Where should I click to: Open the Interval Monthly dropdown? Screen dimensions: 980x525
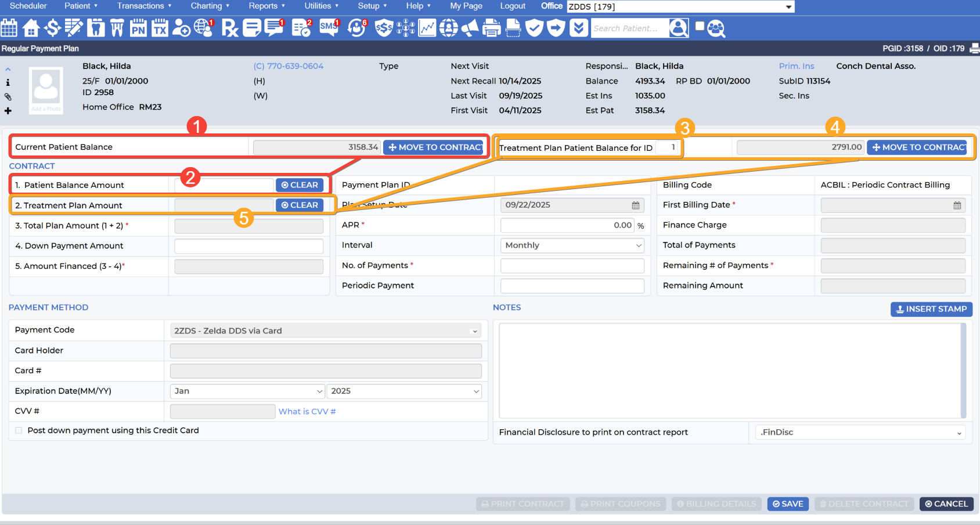(572, 245)
